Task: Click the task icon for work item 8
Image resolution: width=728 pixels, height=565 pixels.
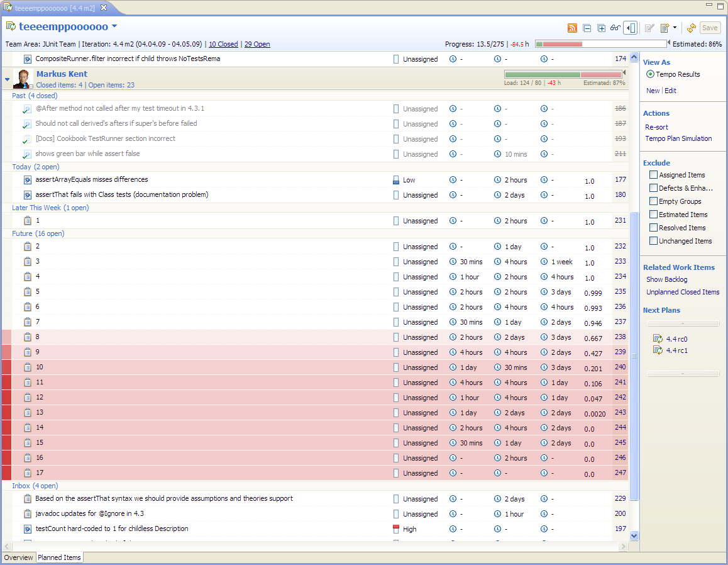Action: coord(28,337)
